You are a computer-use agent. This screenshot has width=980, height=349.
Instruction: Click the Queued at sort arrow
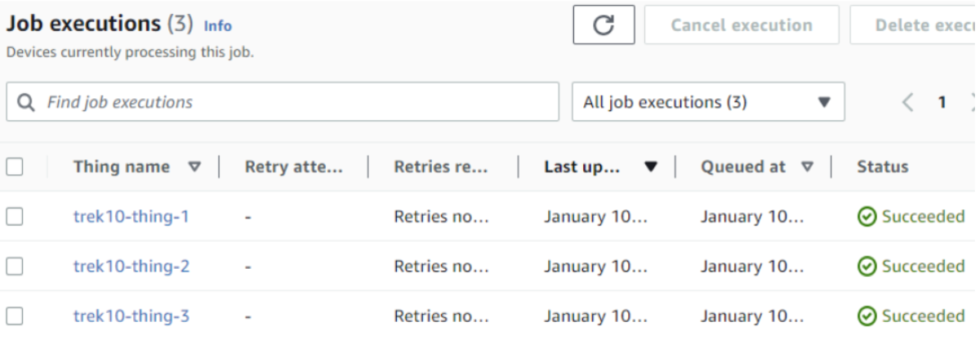[x=807, y=167]
